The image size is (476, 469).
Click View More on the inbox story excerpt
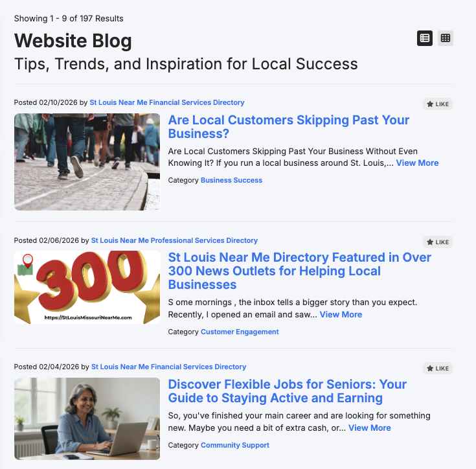[x=341, y=314]
